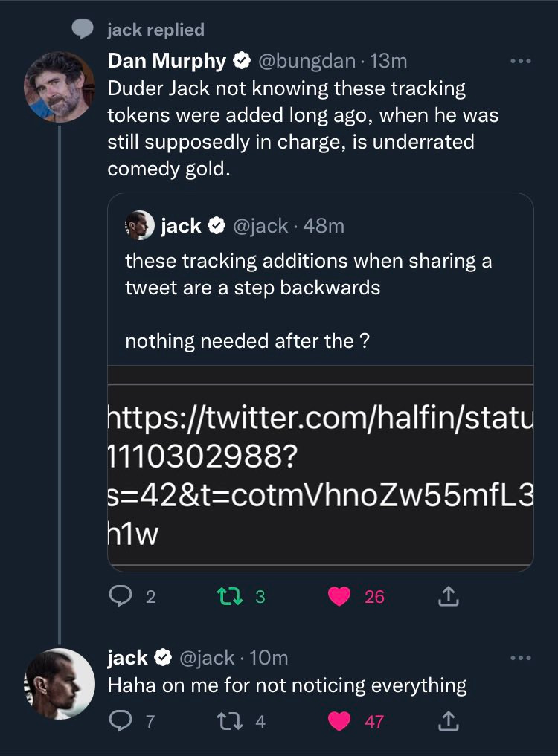Retweet Dan Murphy's tweet
The image size is (558, 756).
coord(225,596)
